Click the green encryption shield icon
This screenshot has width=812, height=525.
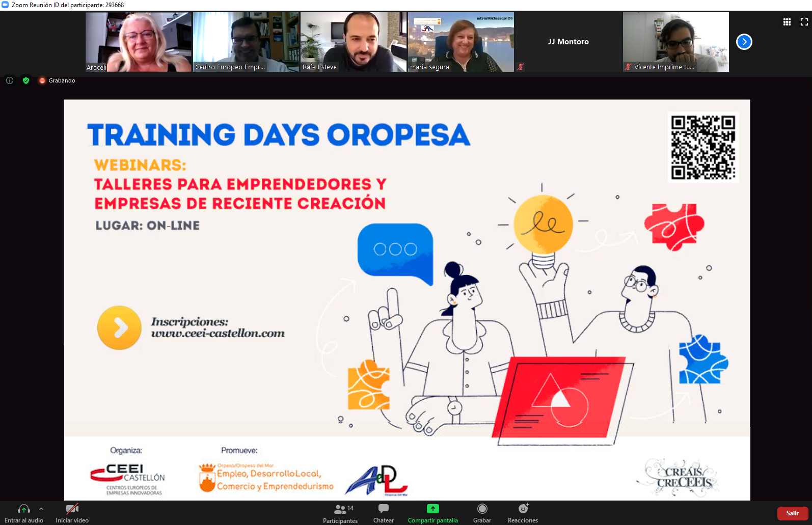26,80
